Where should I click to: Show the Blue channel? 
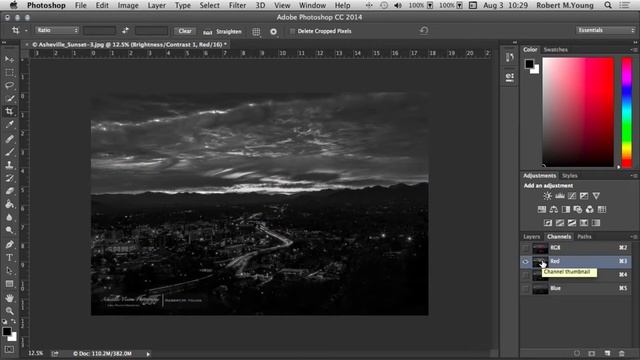click(x=526, y=288)
